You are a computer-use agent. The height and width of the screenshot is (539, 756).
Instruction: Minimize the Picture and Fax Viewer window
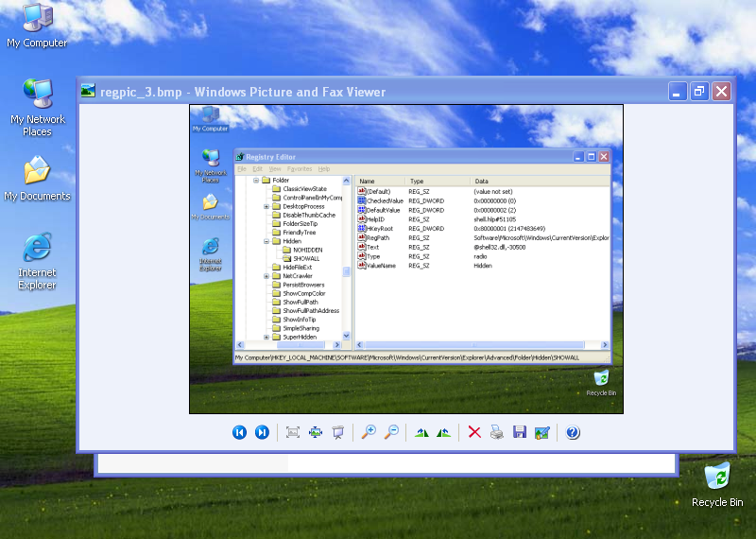pos(677,91)
